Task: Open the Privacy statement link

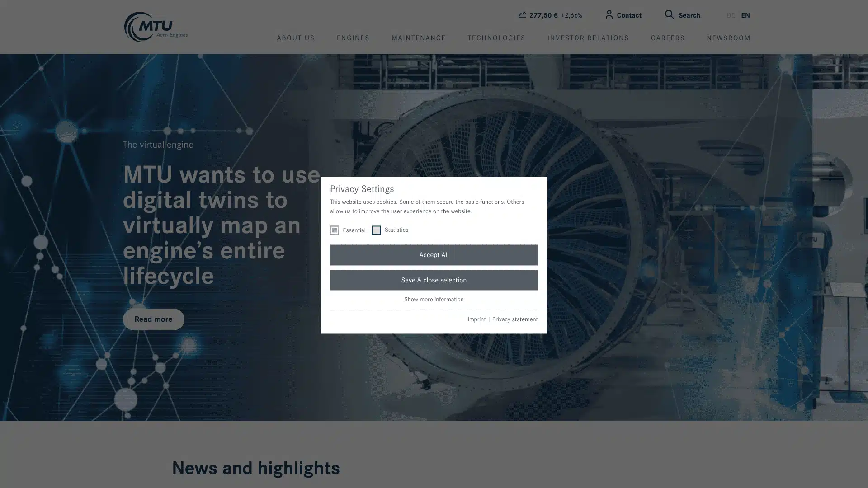Action: click(514, 319)
